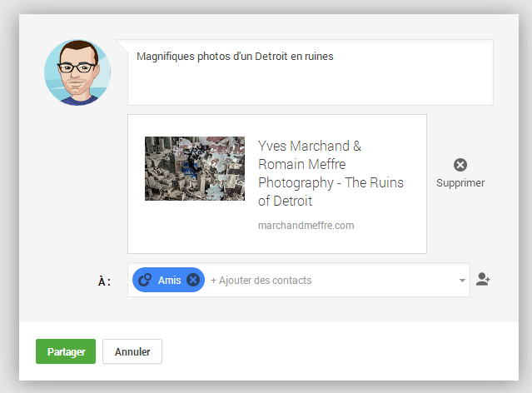This screenshot has width=532, height=393.
Task: Click the Annuler button
Action: [x=132, y=351]
